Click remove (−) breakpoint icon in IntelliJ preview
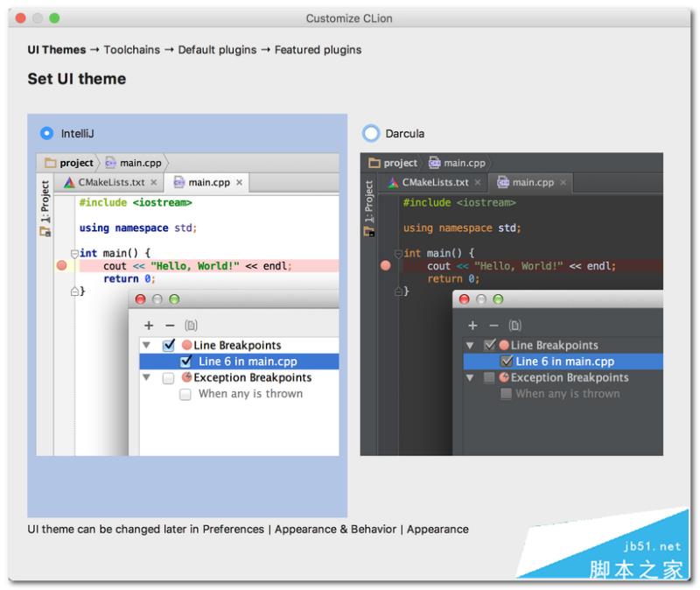700x590 pixels. pos(170,326)
